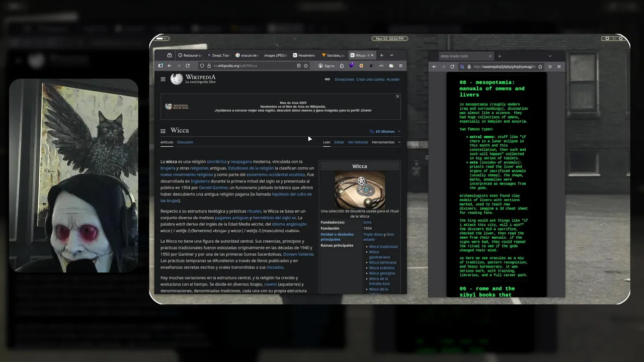Open Firefox application menu in Wikipedia window
644x362 pixels.
coord(401,66)
